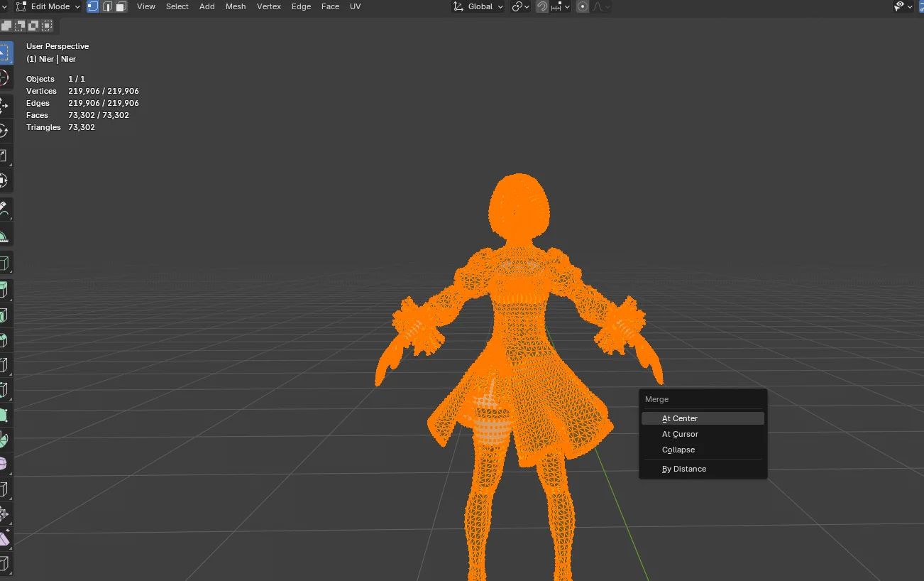This screenshot has width=924, height=581.
Task: Click the Objects count "1 / 1"
Action: 77,79
